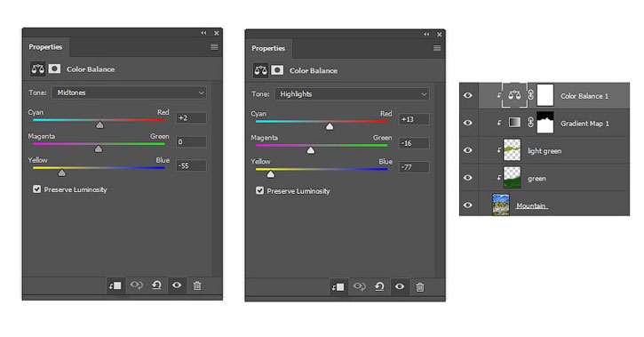This screenshot has height=337, width=644.
Task: Click Yellow-Blue slider handle in Highlights panel
Action: [x=271, y=174]
